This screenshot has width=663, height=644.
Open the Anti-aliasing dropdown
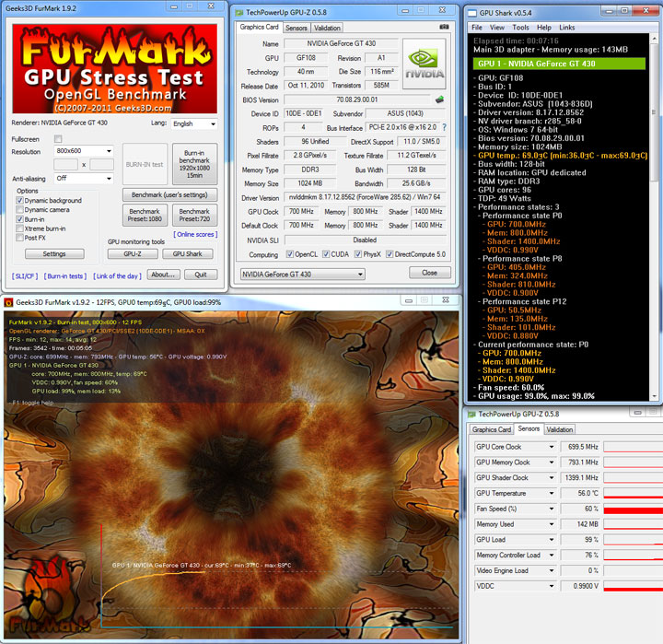pos(84,178)
